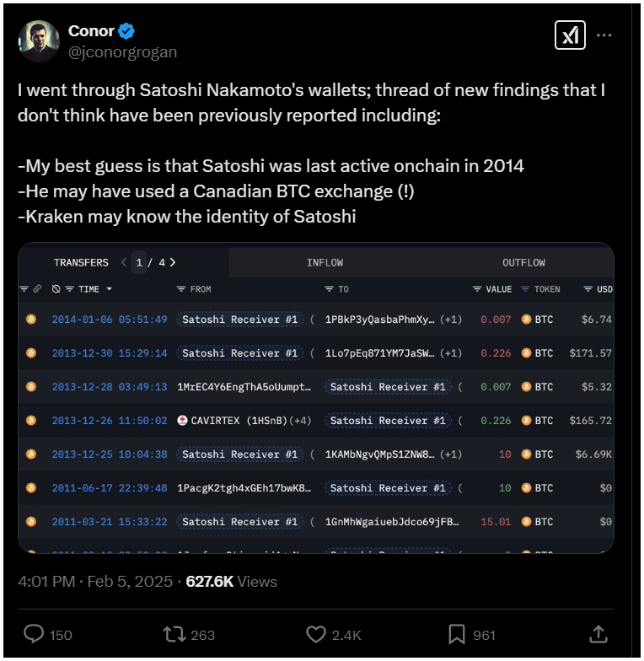Image resolution: width=644 pixels, height=661 pixels.
Task: Open the VALUE column filter
Action: (x=477, y=288)
